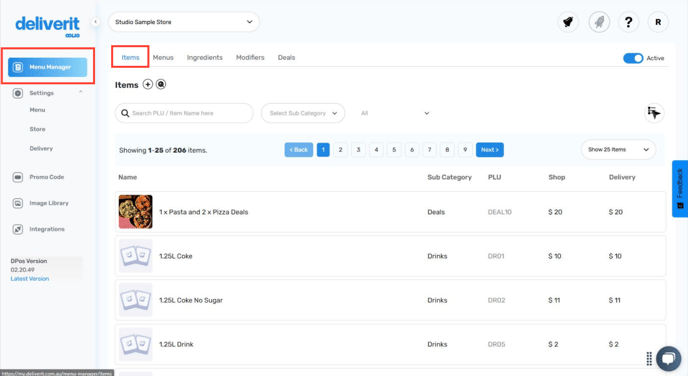Toggle the Active switch
Image resolution: width=688 pixels, height=376 pixels.
[633, 58]
